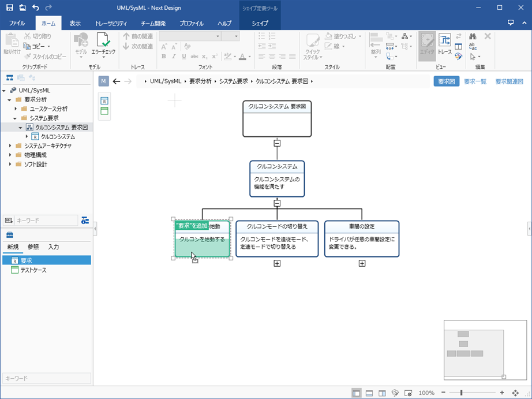Click the エラーチェック (error check) icon
532x399 pixels.
103,42
